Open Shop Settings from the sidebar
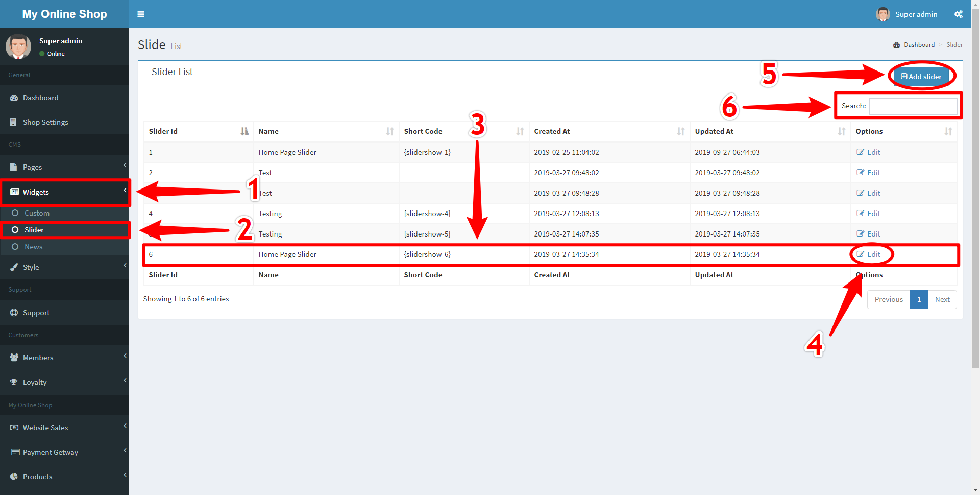The width and height of the screenshot is (980, 495). pyautogui.click(x=45, y=122)
